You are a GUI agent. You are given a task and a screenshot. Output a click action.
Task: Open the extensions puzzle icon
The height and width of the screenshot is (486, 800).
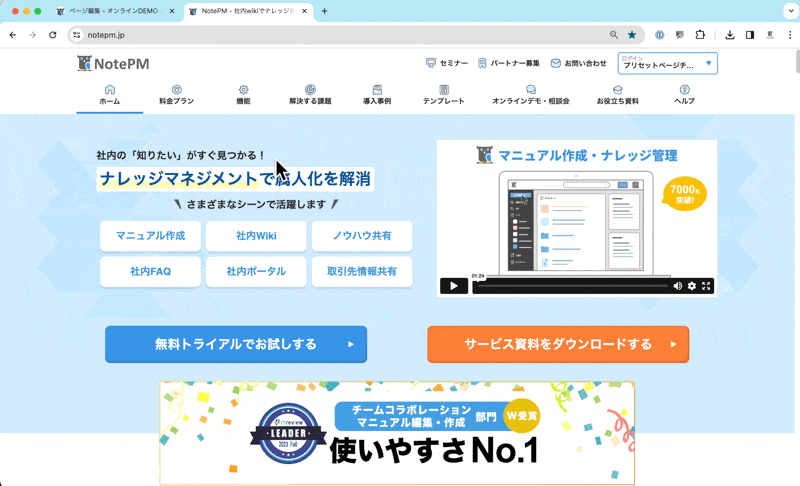coord(700,35)
